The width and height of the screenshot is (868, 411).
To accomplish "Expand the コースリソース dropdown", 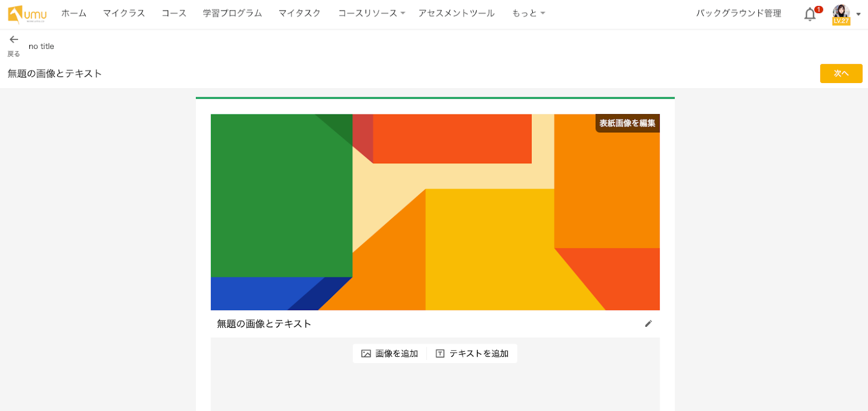I will click(372, 13).
